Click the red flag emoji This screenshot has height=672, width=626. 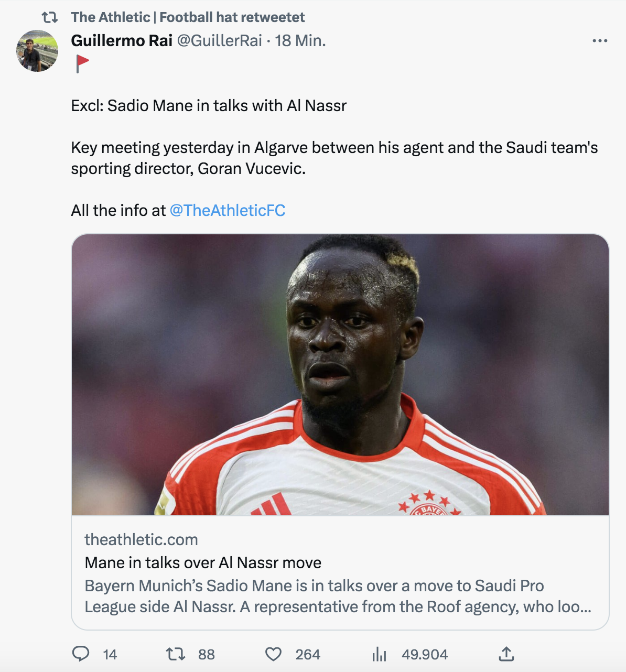pos(82,63)
